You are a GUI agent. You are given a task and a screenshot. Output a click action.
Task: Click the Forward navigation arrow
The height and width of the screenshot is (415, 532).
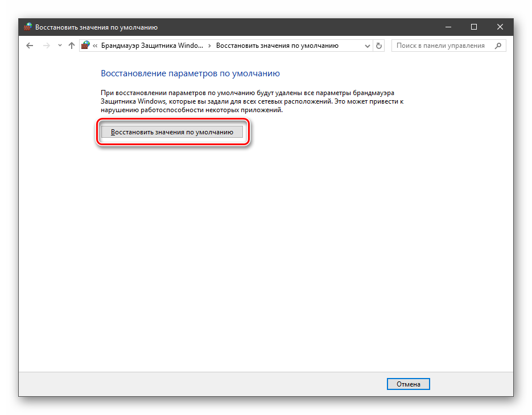pyautogui.click(x=47, y=46)
